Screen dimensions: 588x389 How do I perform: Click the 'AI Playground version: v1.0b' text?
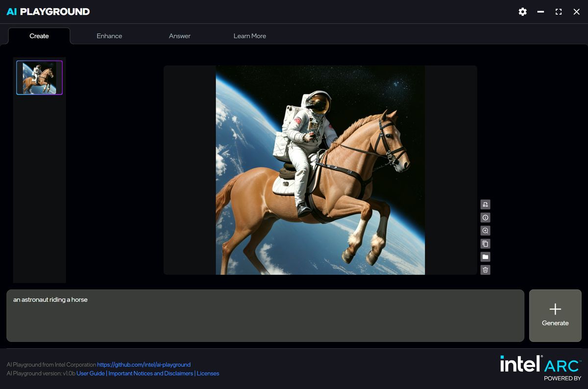pyautogui.click(x=41, y=373)
